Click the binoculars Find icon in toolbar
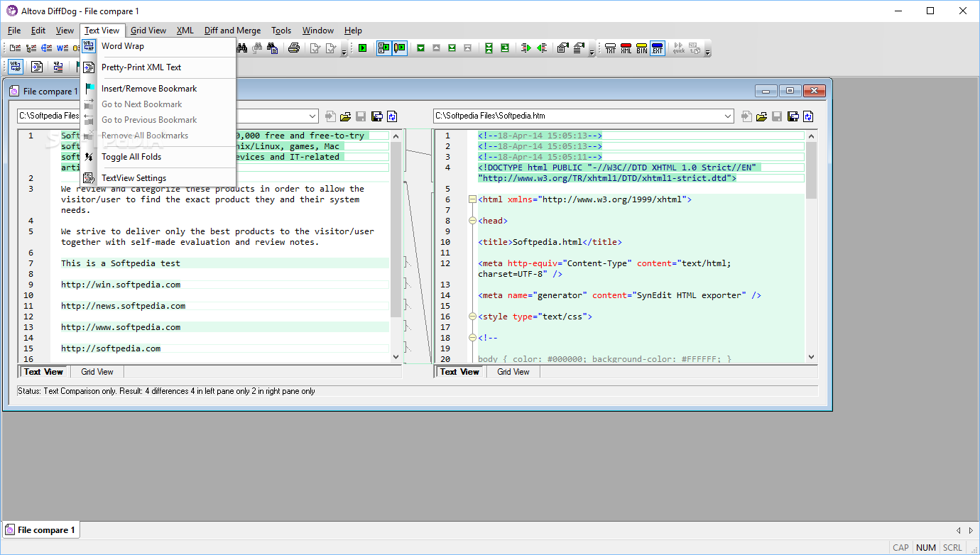Screen dimensions: 980x555 242,48
